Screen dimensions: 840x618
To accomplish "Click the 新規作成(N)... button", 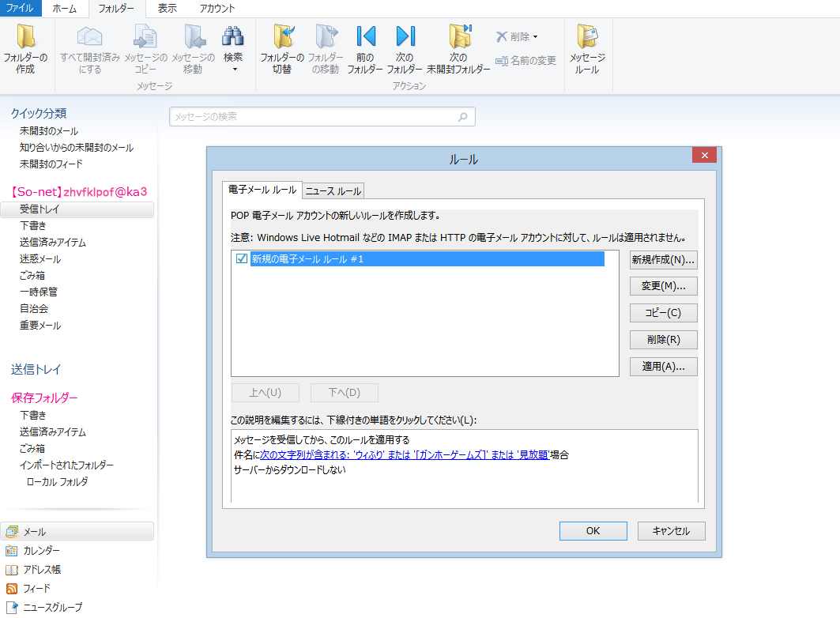I will [x=663, y=260].
